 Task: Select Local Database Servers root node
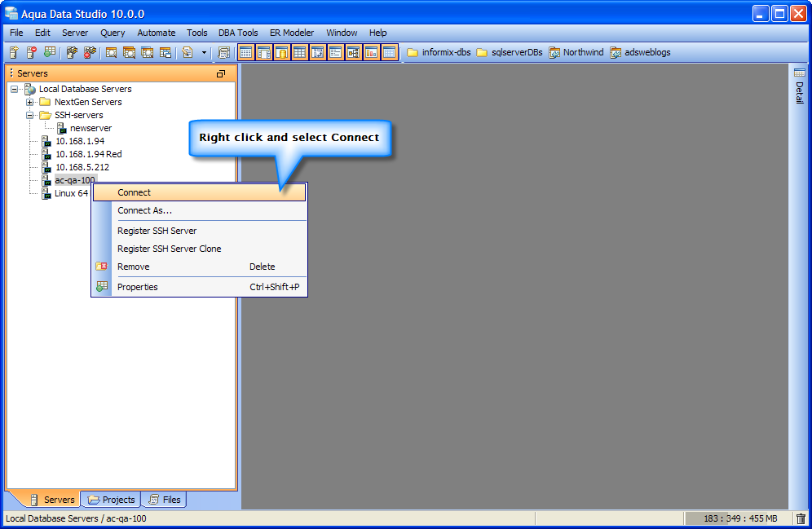coord(85,89)
